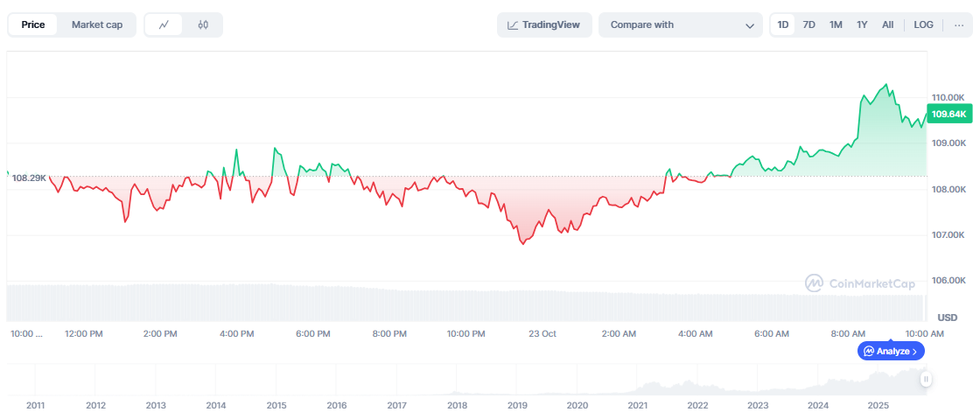Switch to the line chart view icon
The image size is (980, 419).
pos(164,25)
